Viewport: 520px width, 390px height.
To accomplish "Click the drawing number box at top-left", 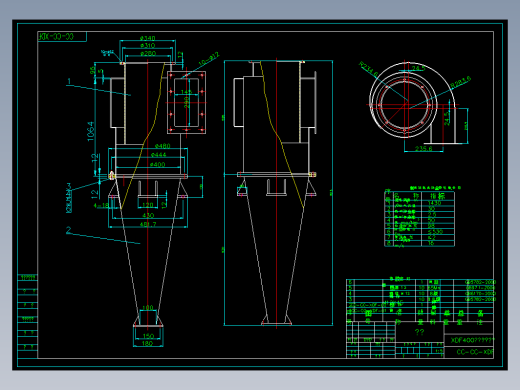I will point(62,36).
